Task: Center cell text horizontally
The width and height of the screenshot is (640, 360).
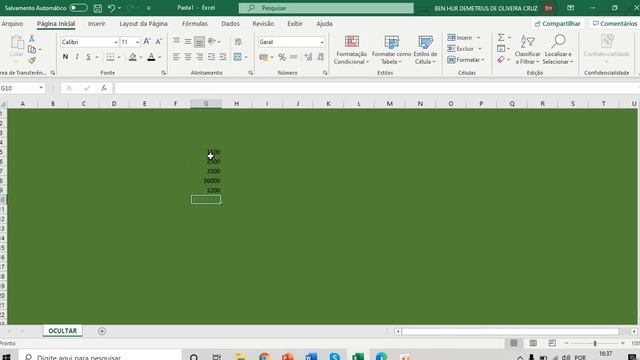Action: point(188,57)
